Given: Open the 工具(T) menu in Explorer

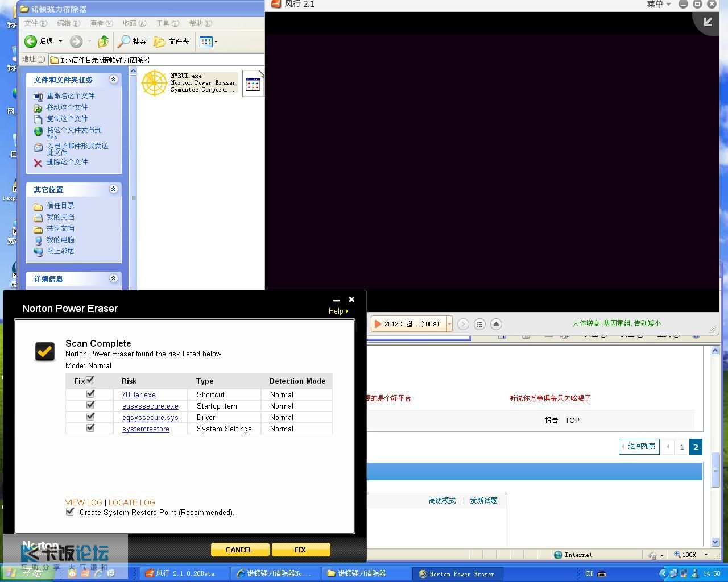Looking at the screenshot, I should click(x=167, y=23).
